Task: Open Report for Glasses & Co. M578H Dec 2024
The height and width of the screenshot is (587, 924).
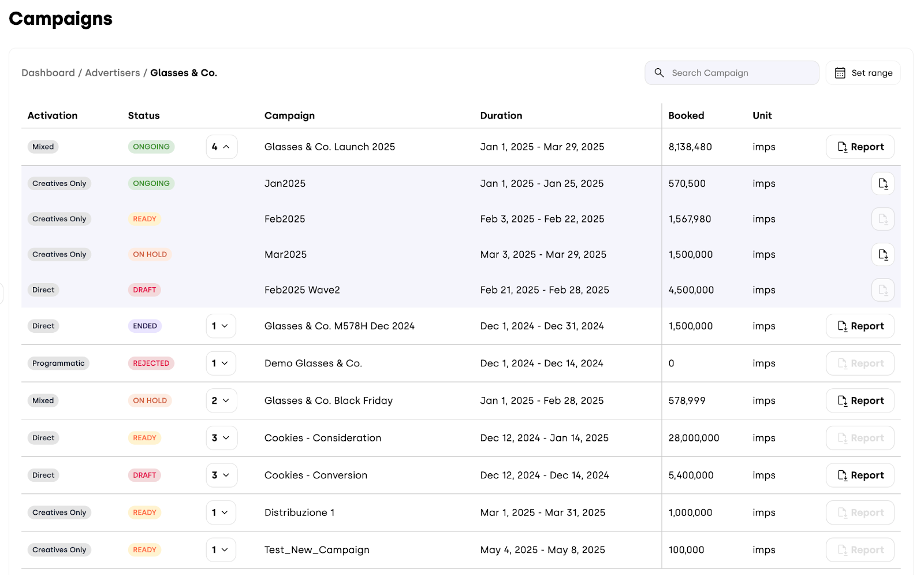Action: 860,326
